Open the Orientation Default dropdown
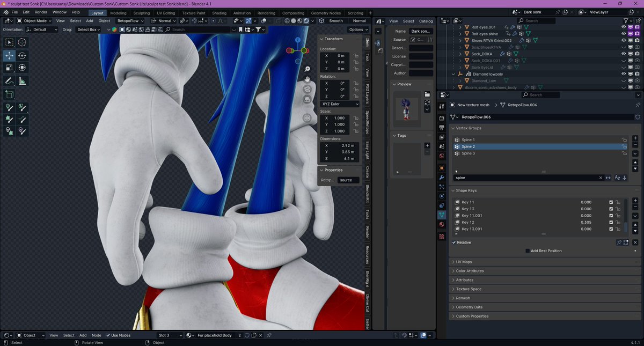Image resolution: width=644 pixels, height=346 pixels. 41,30
